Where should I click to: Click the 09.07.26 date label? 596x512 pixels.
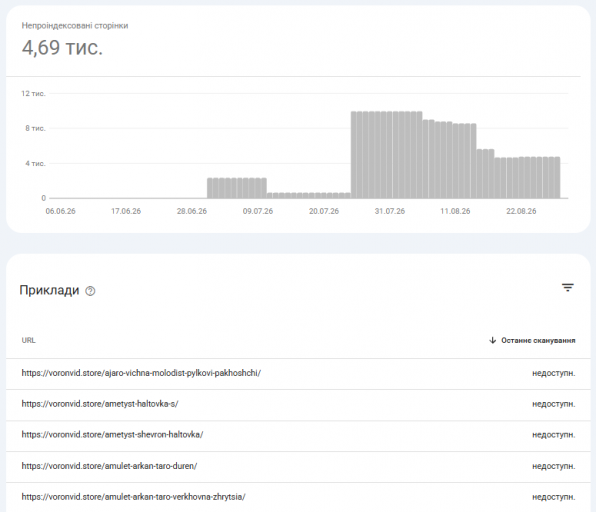(258, 211)
